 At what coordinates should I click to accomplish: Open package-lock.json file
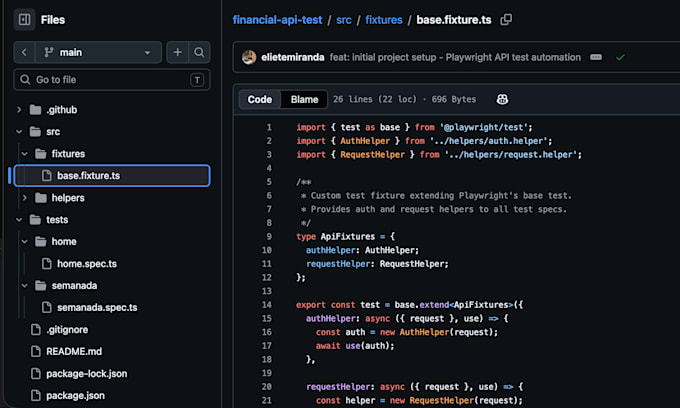coord(86,373)
